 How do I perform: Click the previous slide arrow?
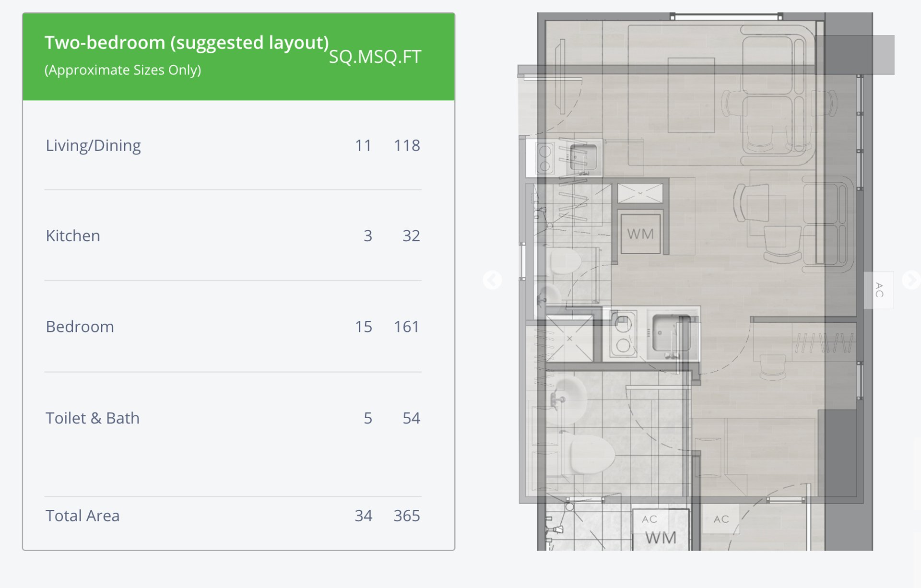(x=492, y=280)
